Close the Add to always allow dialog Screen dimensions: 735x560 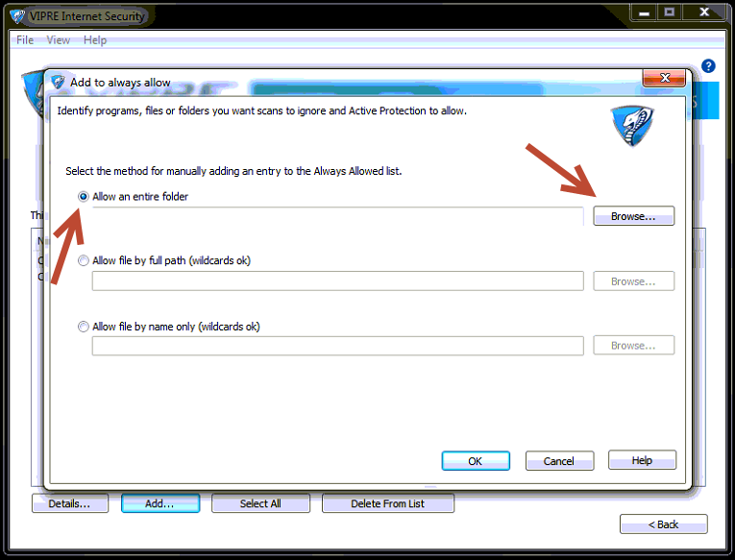click(x=663, y=80)
